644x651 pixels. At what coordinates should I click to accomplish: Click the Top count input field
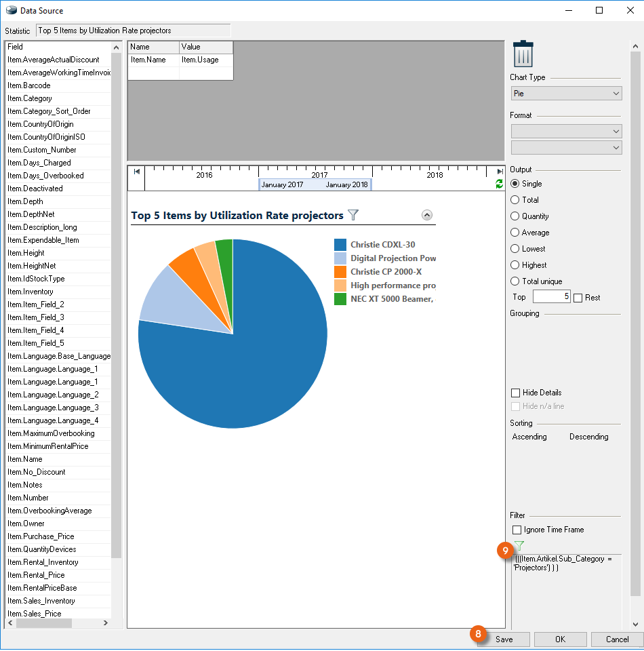point(551,297)
